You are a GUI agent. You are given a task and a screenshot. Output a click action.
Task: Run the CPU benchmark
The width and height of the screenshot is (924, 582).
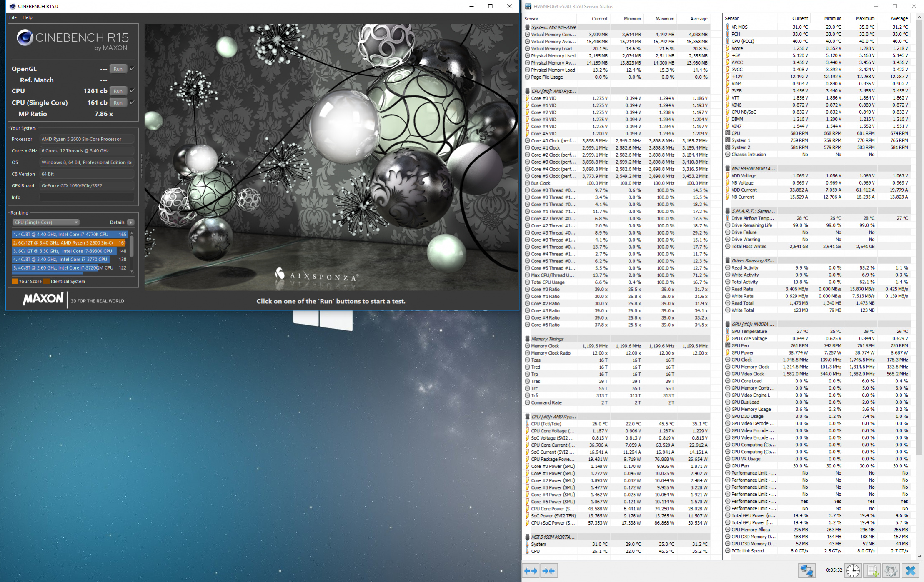point(118,91)
